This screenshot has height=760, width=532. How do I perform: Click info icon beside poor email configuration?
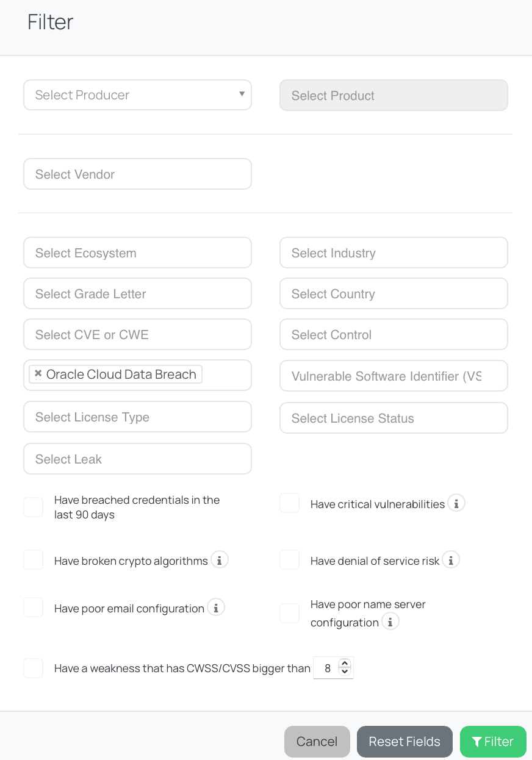[x=216, y=608]
